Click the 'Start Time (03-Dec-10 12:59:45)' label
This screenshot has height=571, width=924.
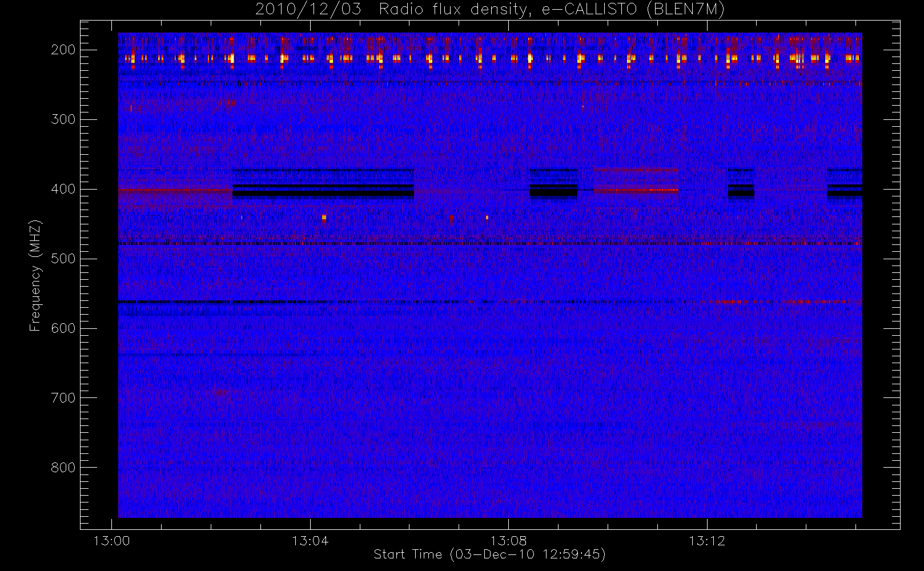pos(489,554)
